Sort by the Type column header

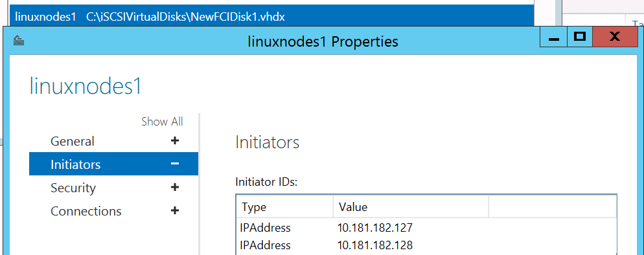pos(284,206)
